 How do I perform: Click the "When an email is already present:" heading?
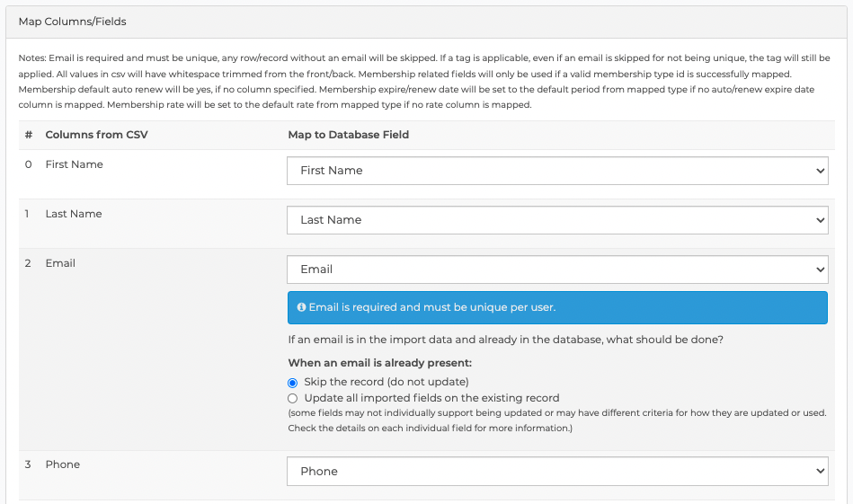click(x=379, y=363)
